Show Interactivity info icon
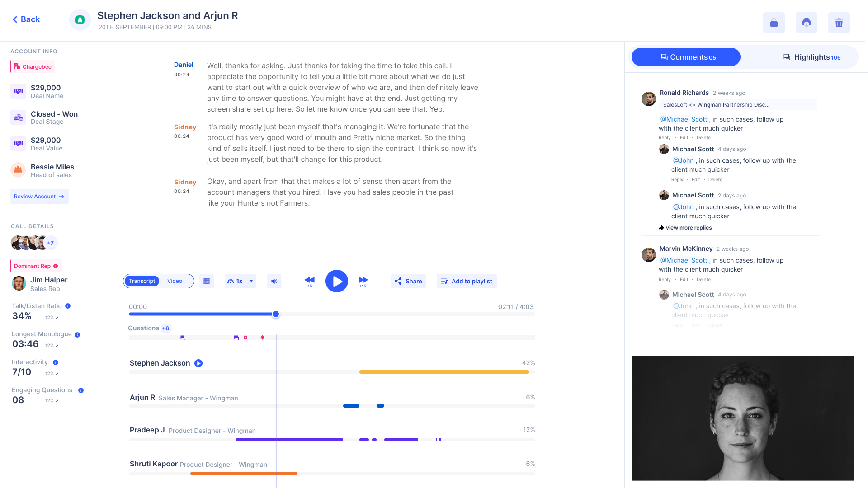This screenshot has width=868, height=488. 56,362
